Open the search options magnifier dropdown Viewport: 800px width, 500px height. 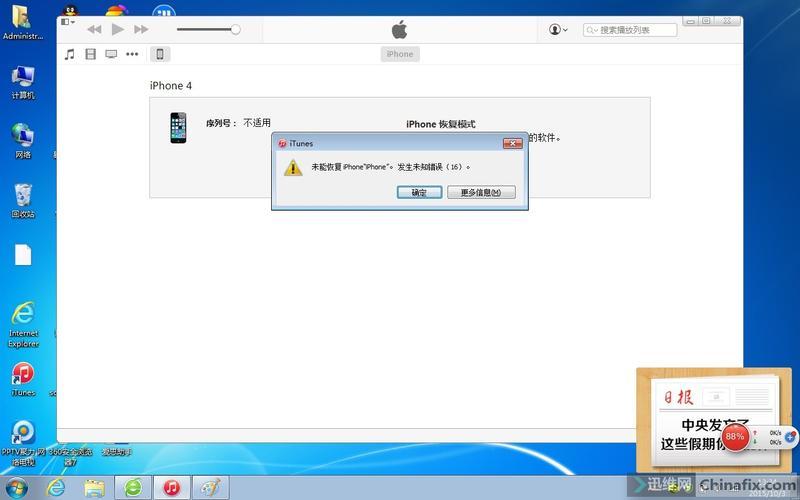pyautogui.click(x=592, y=30)
